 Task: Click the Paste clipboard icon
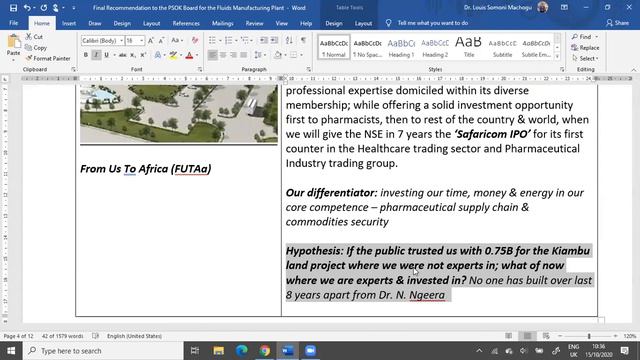tap(13, 42)
